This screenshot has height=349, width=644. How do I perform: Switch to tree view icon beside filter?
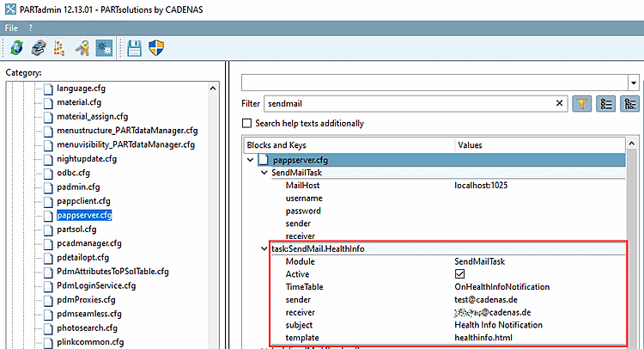click(629, 104)
